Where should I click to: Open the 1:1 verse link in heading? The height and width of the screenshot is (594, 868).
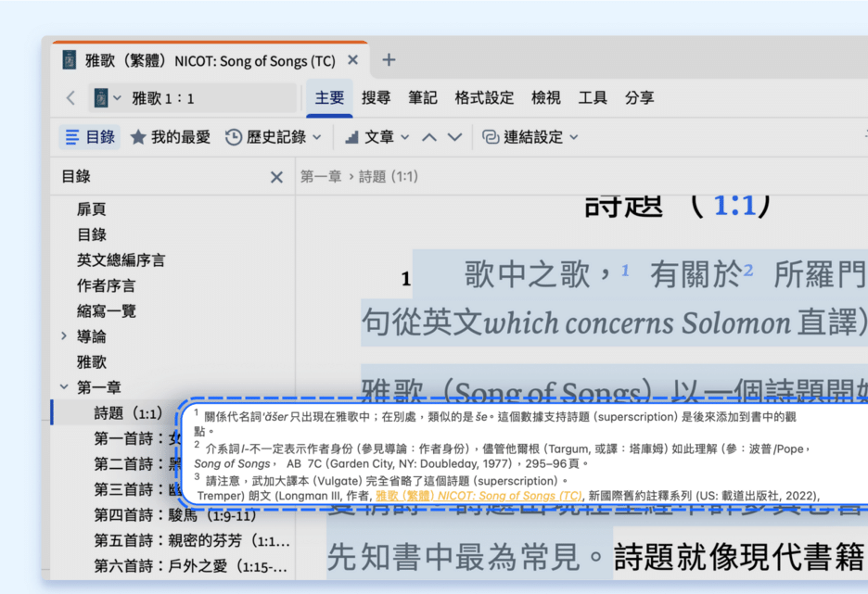coord(734,206)
